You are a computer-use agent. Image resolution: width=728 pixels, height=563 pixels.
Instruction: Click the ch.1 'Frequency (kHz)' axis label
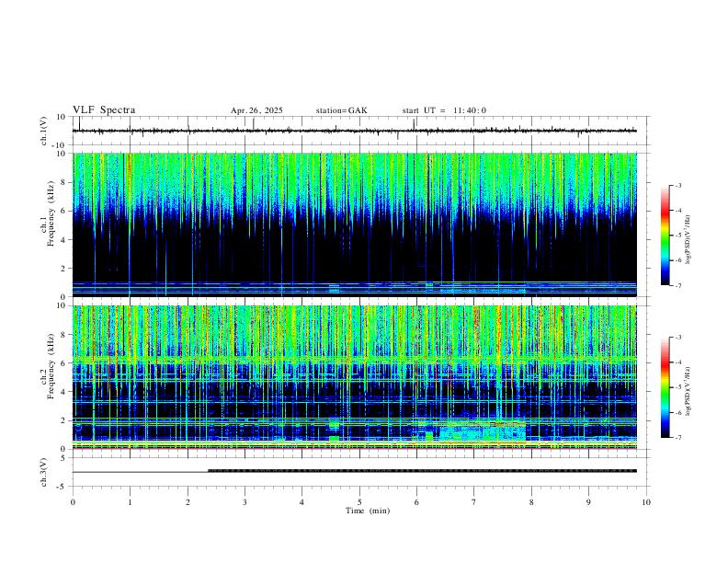tap(51, 213)
